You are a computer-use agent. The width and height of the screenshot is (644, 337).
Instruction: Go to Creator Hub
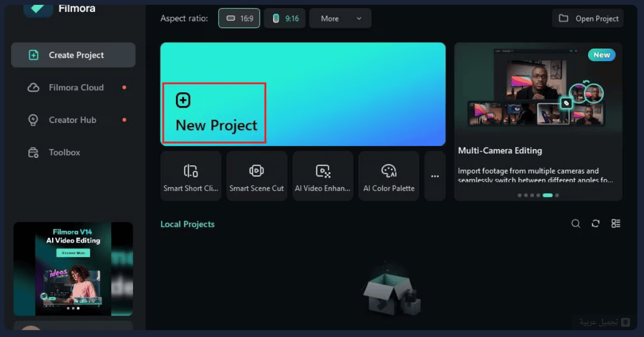(73, 120)
